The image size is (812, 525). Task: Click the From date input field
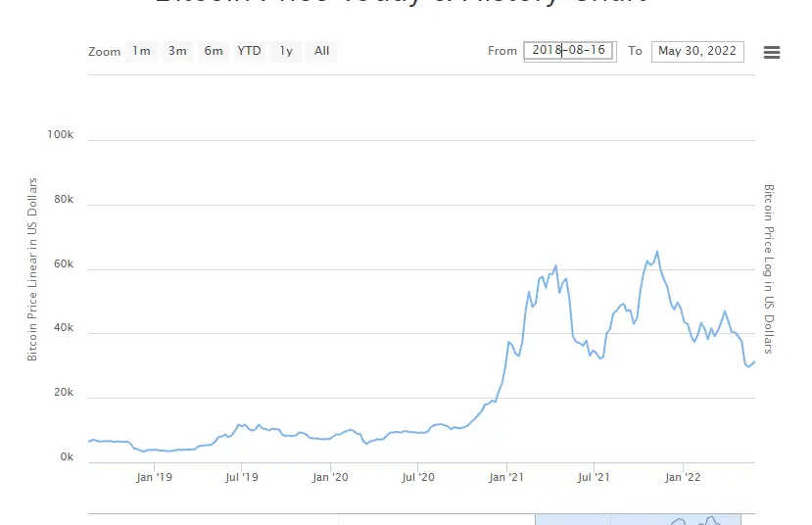click(x=570, y=51)
